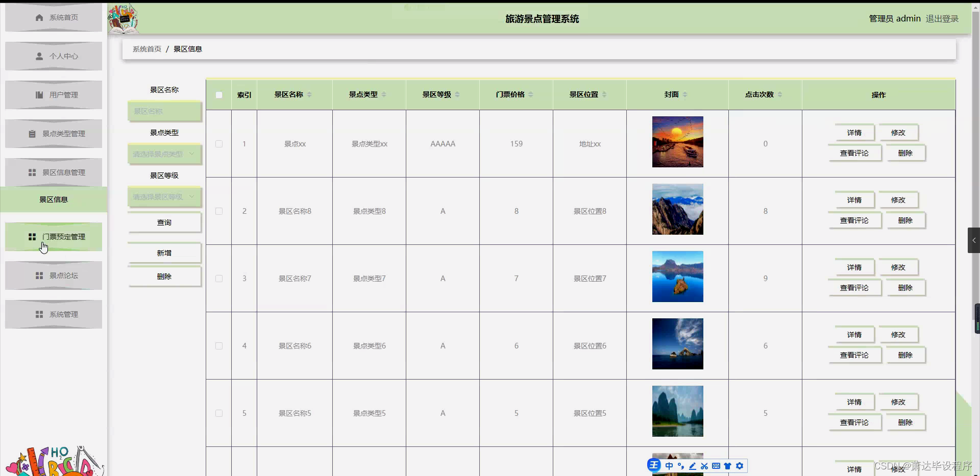Open the 请选择景点类型 dropdown
Screen dimensions: 980x476
click(x=164, y=154)
